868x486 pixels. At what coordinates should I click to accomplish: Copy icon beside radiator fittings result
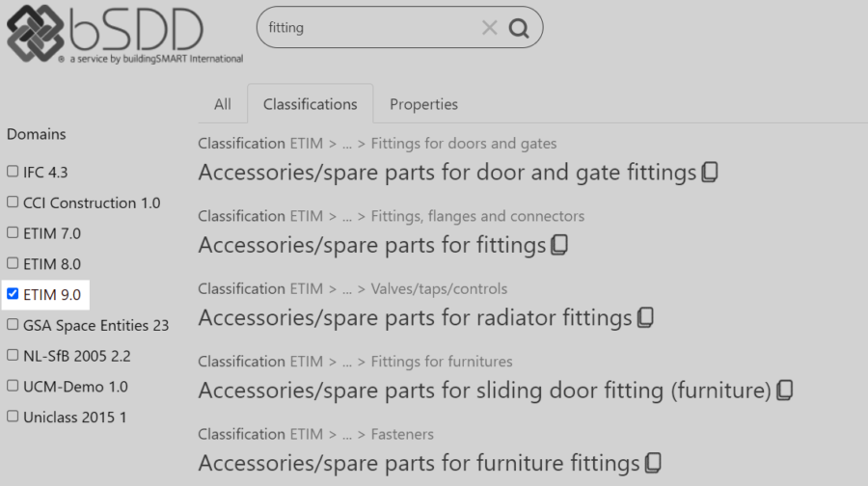tap(645, 317)
